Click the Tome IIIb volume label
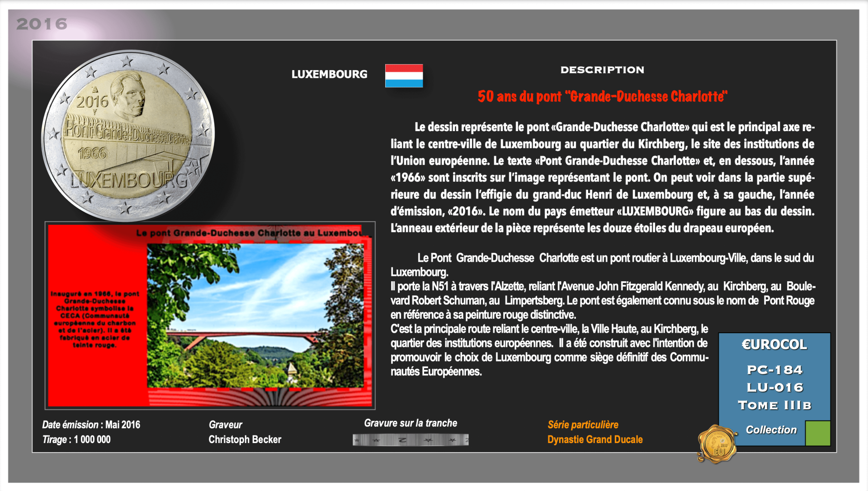The height and width of the screenshot is (491, 868). coord(774,405)
